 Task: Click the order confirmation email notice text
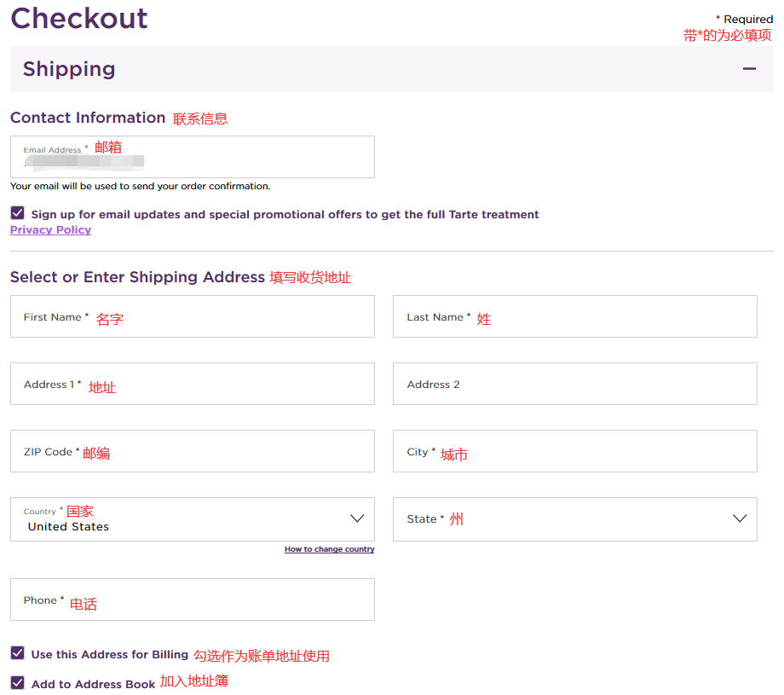[x=141, y=186]
